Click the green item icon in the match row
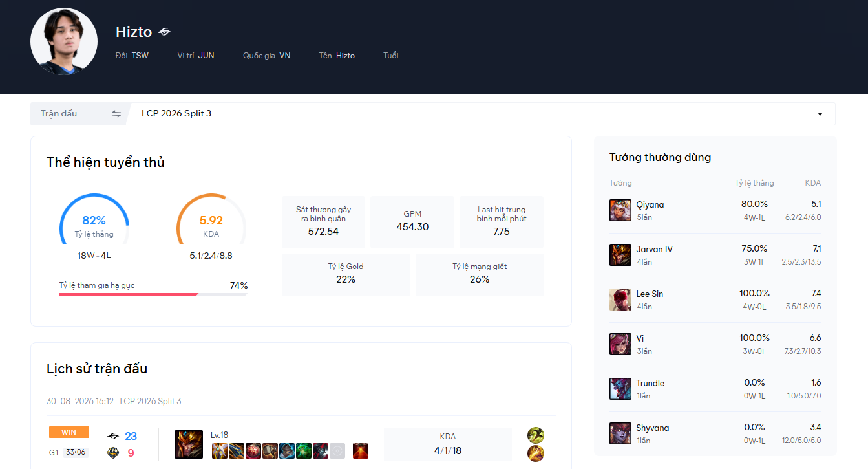The height and width of the screenshot is (469, 868). [x=304, y=451]
